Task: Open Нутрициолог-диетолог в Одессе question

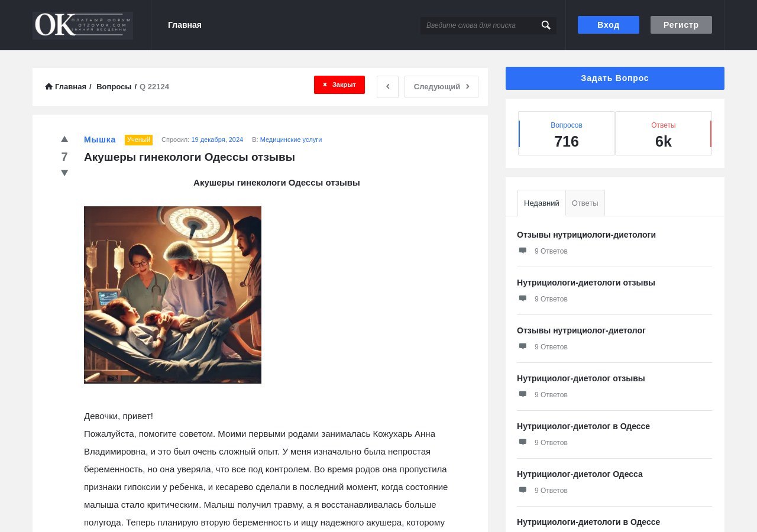Action: [583, 426]
